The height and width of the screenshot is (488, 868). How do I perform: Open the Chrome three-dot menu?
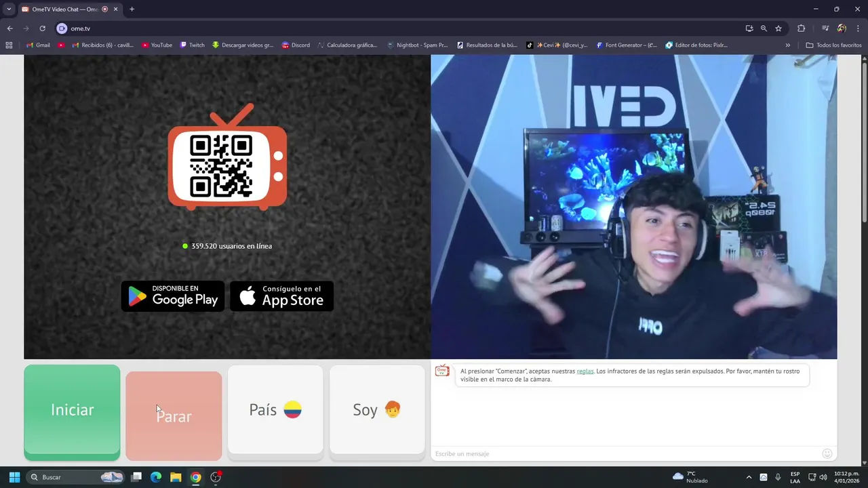tap(858, 28)
